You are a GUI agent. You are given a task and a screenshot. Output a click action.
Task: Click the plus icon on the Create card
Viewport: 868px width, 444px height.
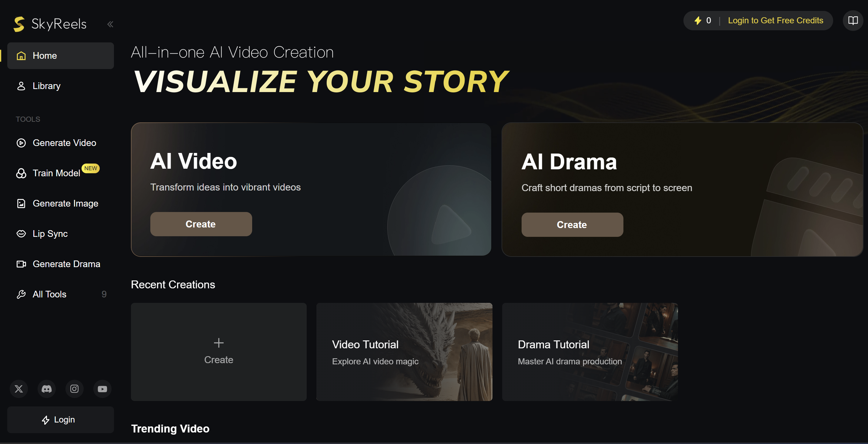[x=219, y=343]
